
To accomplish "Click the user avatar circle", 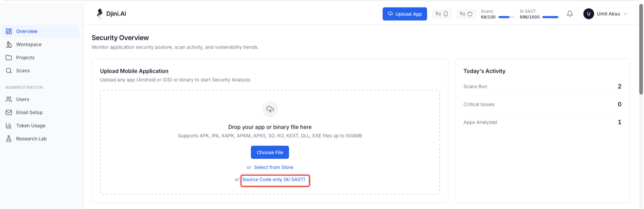I will (x=588, y=14).
